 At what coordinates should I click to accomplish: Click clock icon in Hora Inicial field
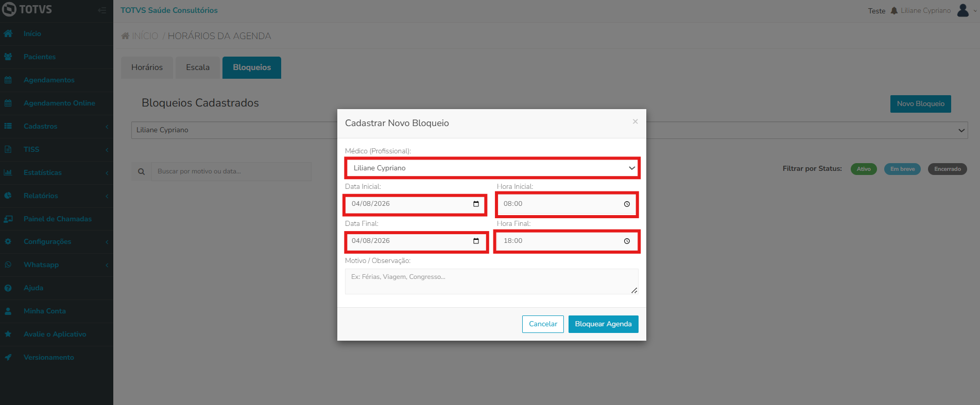click(x=627, y=204)
